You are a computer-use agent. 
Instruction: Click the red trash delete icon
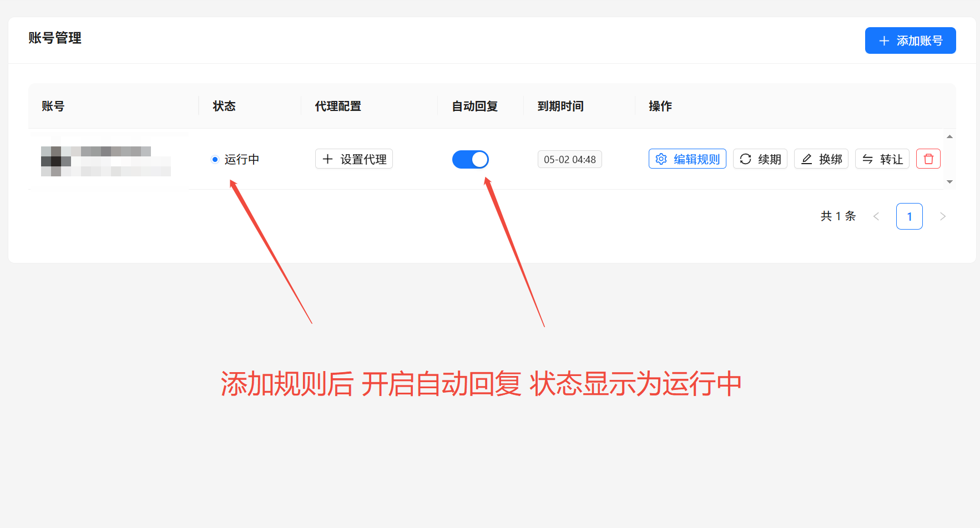click(928, 159)
